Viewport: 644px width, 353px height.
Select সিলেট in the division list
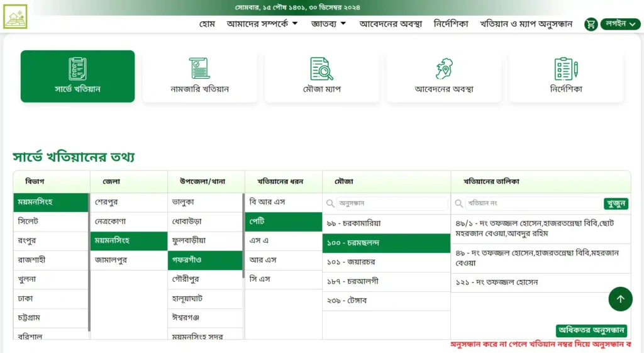click(51, 221)
